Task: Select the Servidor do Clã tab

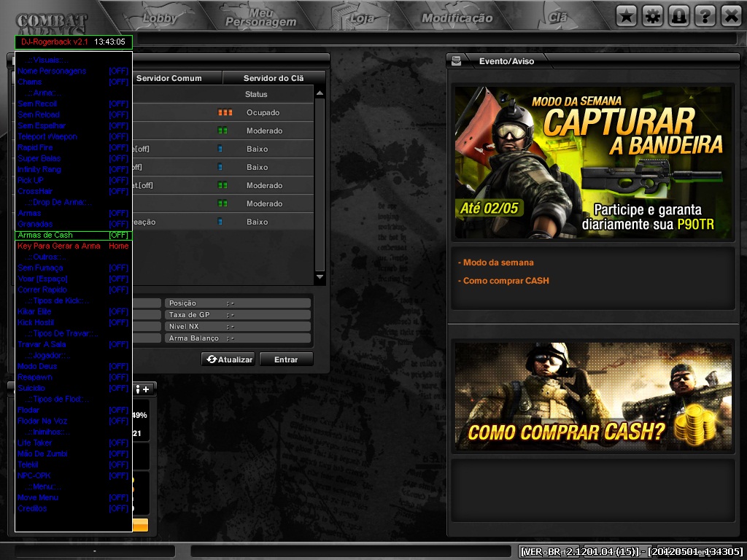Action: pyautogui.click(x=274, y=78)
